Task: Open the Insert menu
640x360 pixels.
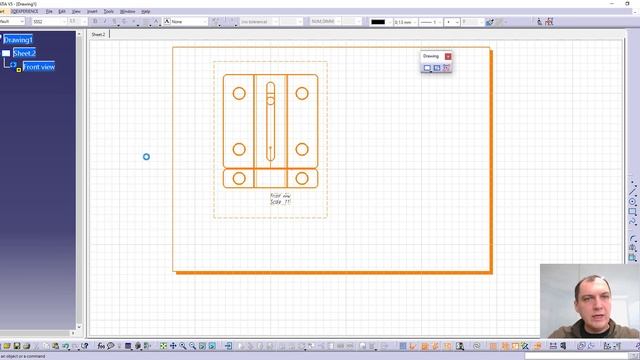Action: (x=92, y=11)
